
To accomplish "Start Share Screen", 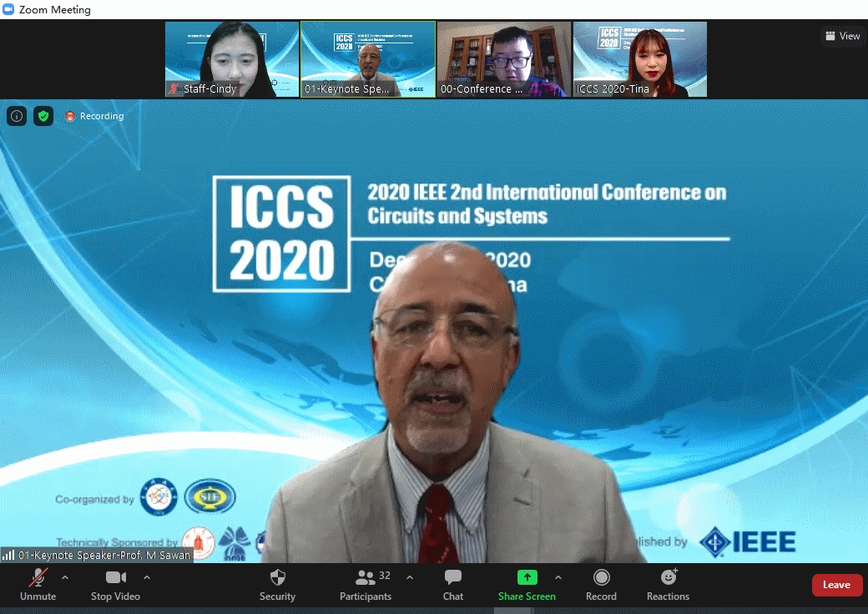I will pyautogui.click(x=527, y=584).
